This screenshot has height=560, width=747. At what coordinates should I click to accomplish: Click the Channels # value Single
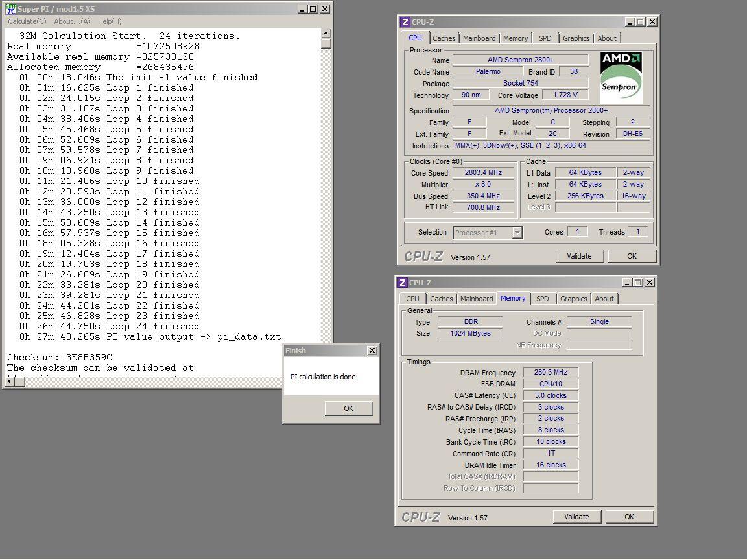[599, 321]
